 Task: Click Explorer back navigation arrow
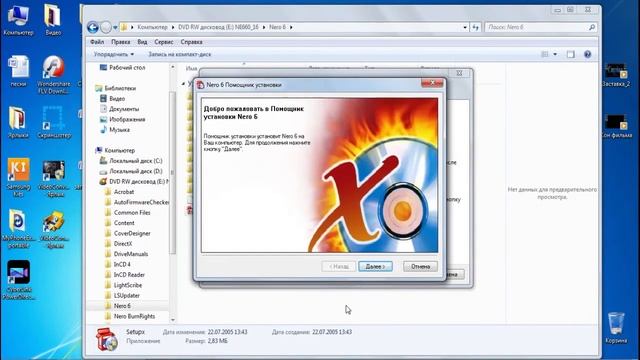pyautogui.click(x=93, y=27)
